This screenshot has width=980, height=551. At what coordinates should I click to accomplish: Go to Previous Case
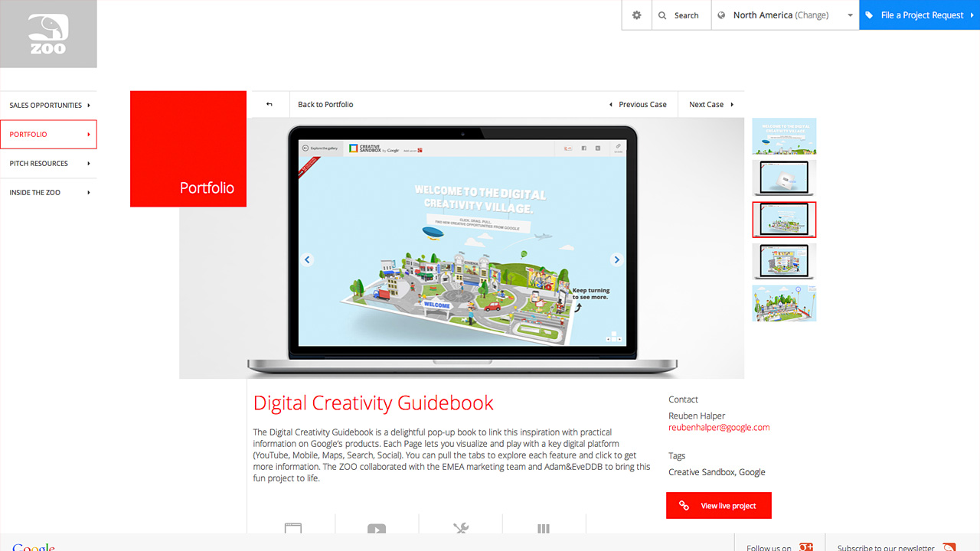point(638,105)
